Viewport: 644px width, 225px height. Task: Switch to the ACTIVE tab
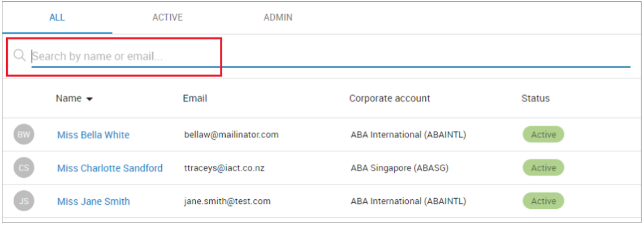tap(167, 18)
